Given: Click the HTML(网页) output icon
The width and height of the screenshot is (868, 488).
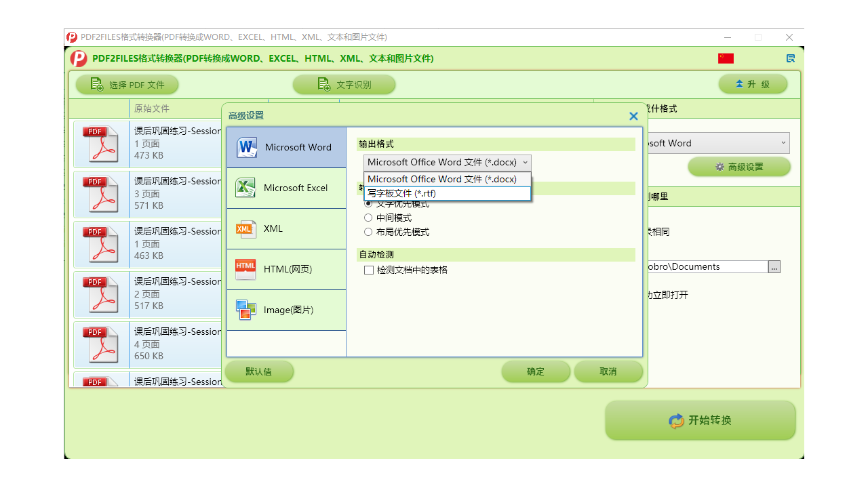Looking at the screenshot, I should coord(244,269).
